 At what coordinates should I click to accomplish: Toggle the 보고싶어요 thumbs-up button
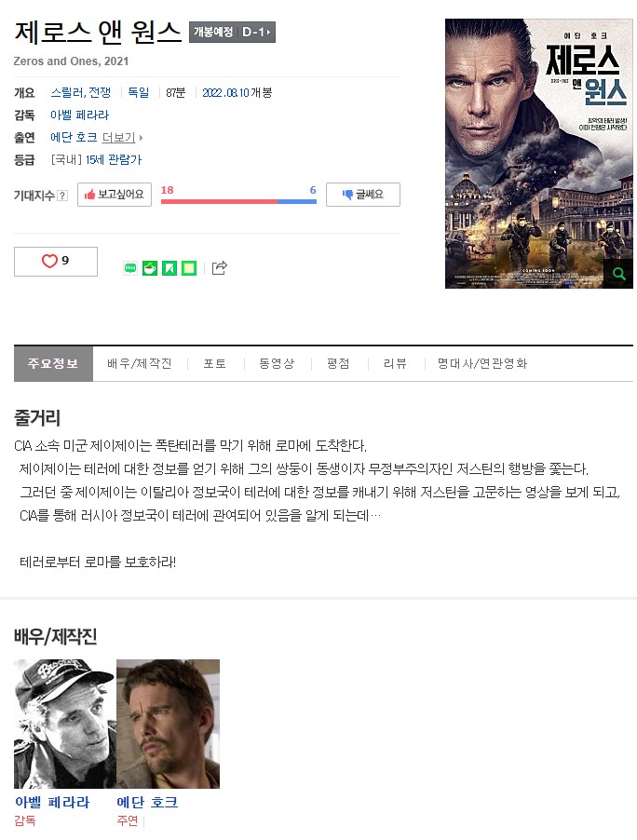pos(115,195)
